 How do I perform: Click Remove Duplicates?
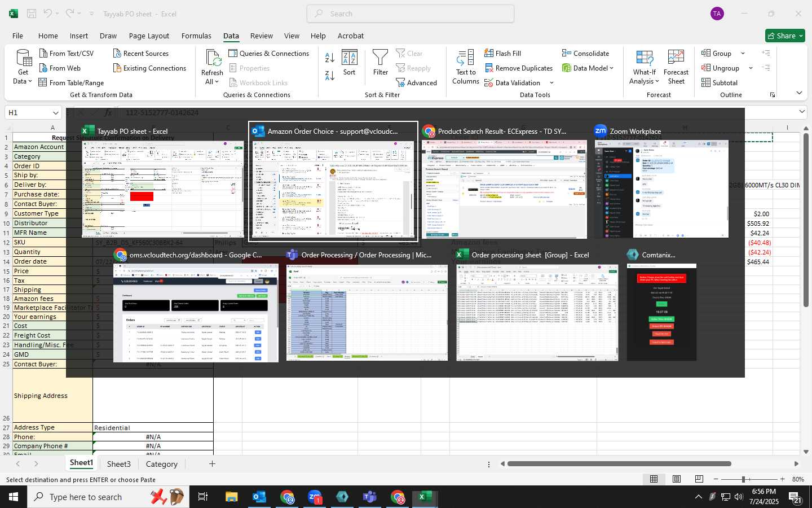click(518, 68)
